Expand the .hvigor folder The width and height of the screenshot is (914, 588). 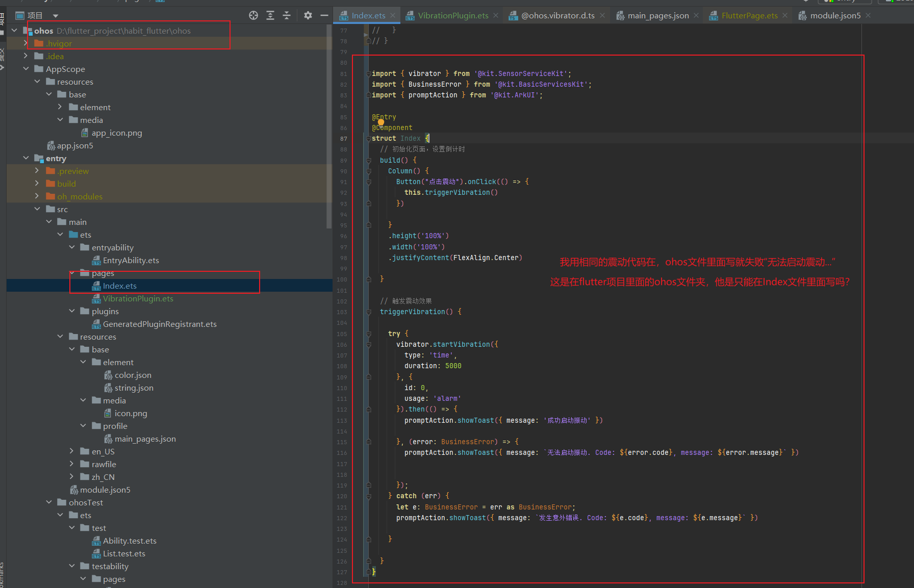click(x=26, y=43)
